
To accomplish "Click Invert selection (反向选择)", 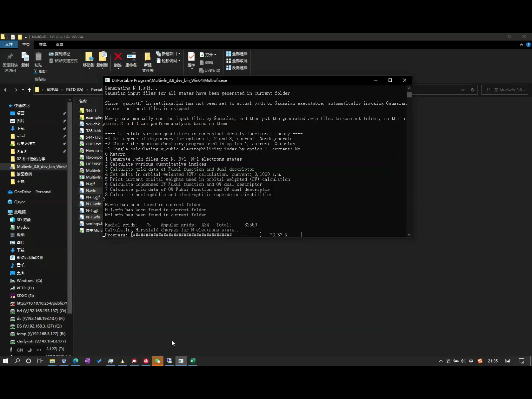I will click(x=237, y=68).
